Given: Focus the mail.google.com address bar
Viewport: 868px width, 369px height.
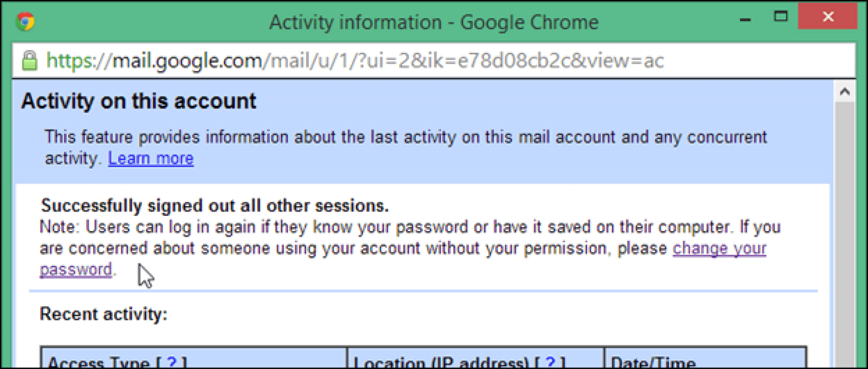Looking at the screenshot, I should point(354,61).
